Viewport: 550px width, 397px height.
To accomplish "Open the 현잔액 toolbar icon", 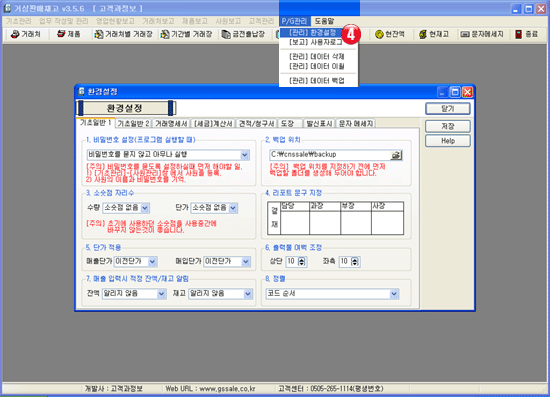I will (x=390, y=34).
